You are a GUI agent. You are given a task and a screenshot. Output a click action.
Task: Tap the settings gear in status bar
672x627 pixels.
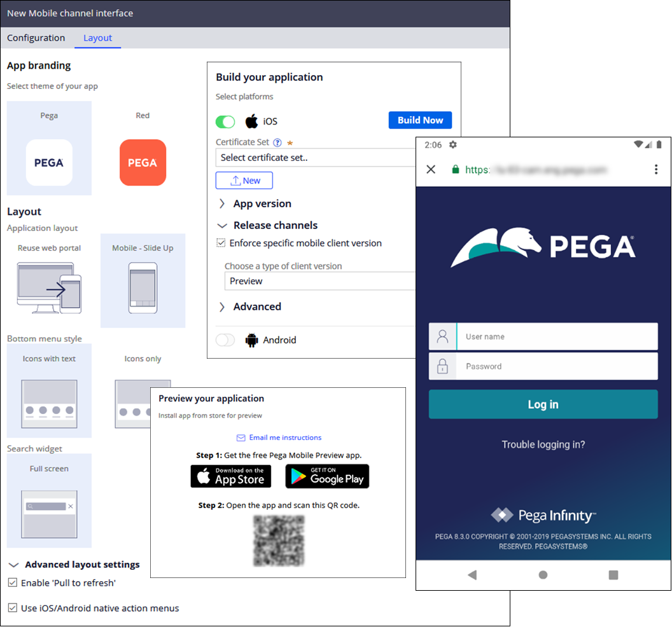453,144
